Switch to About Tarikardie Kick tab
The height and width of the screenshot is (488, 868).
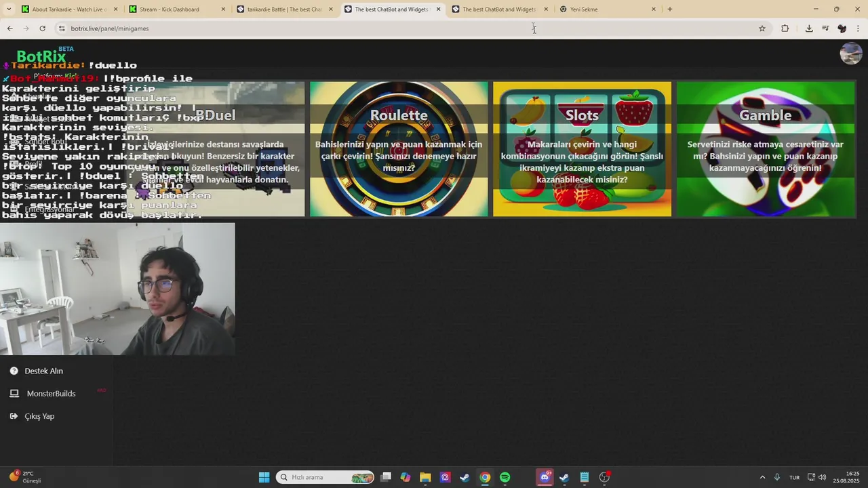pos(69,9)
